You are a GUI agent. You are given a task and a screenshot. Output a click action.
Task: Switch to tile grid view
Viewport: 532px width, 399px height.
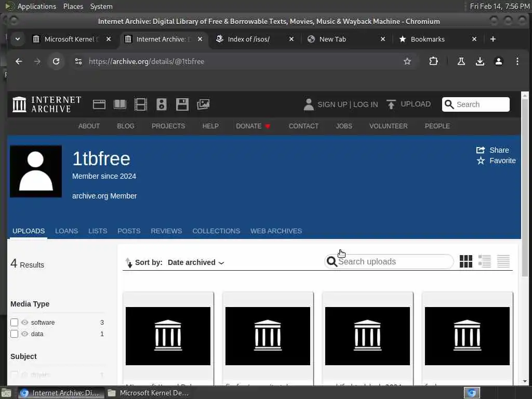466,261
